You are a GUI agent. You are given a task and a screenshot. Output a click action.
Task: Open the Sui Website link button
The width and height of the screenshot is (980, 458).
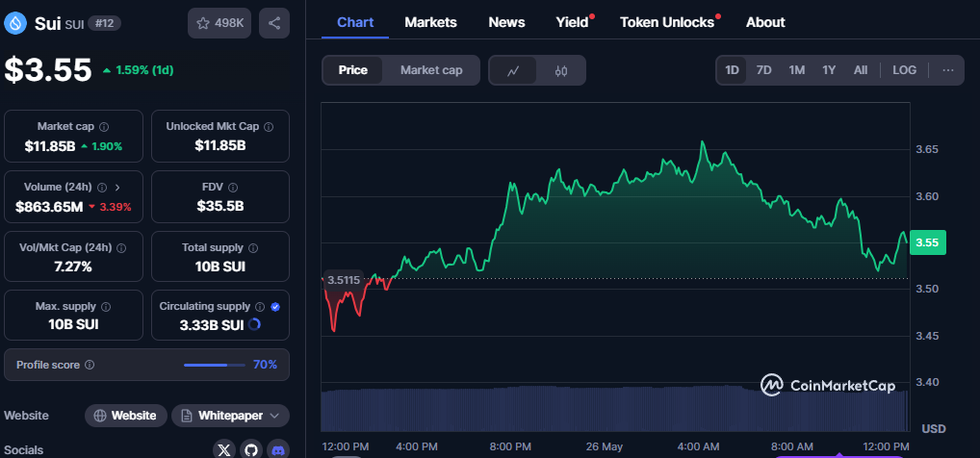click(125, 416)
